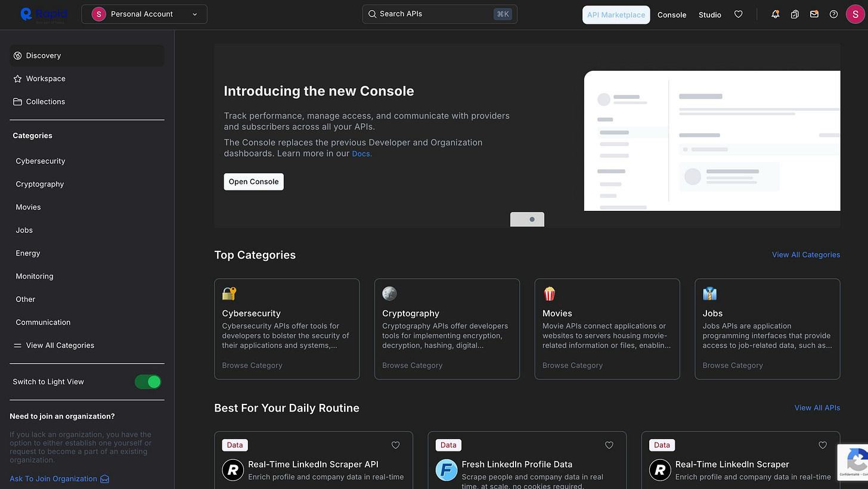The width and height of the screenshot is (868, 489).
Task: Click the Rapid logo in the header
Action: [x=44, y=14]
